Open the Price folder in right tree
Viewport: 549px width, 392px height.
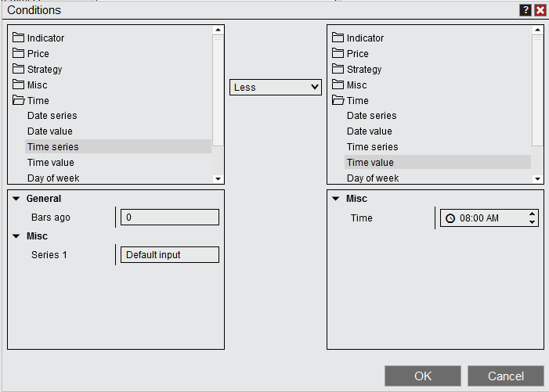pos(350,53)
